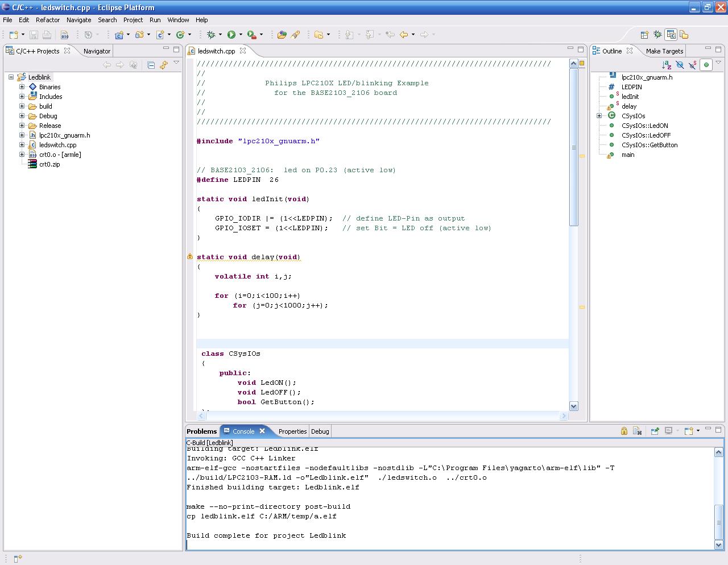This screenshot has width=728, height=565.
Task: Click the Open Perspective icon
Action: point(644,35)
